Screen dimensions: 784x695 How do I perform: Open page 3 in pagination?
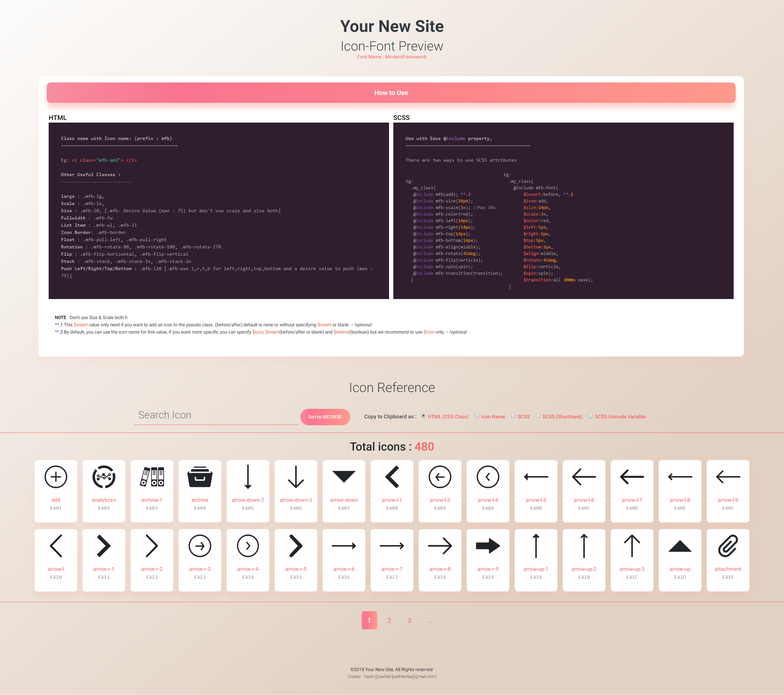point(409,620)
